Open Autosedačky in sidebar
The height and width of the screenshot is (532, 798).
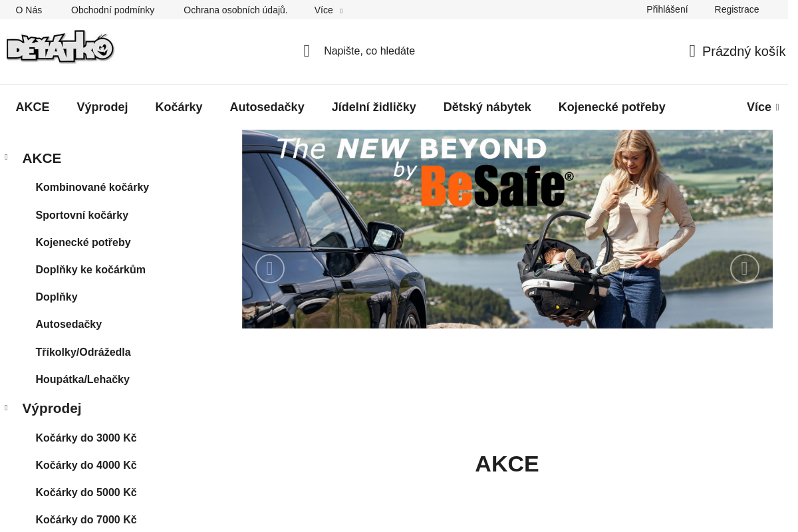(68, 325)
